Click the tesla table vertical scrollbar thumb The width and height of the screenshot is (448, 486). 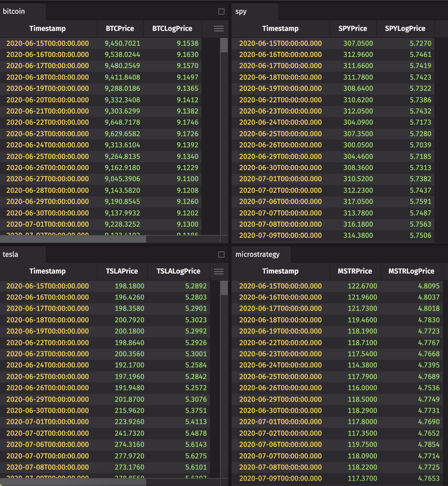point(224,288)
